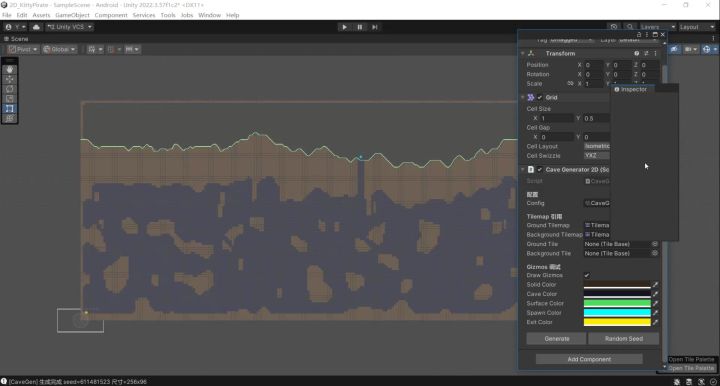Viewport: 720px width, 386px height.
Task: Pick Cave Color with eyedropper
Action: [655, 294]
